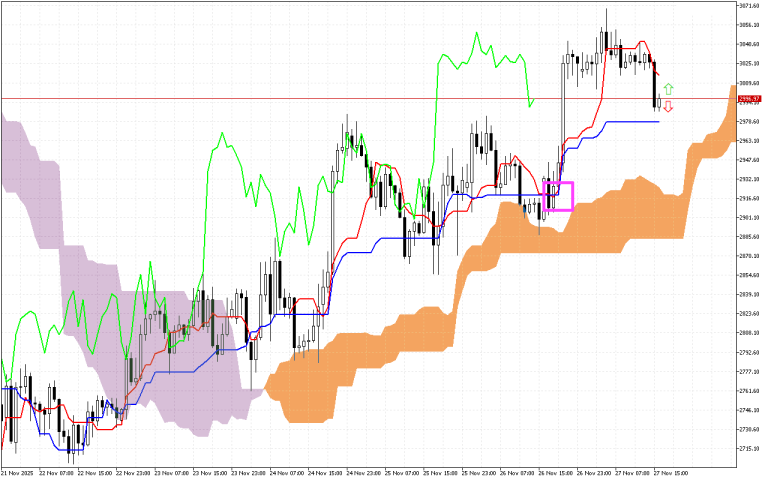This screenshot has width=768, height=480.
Task: Click the 23 Nov 07:00 time label
Action: [x=171, y=473]
